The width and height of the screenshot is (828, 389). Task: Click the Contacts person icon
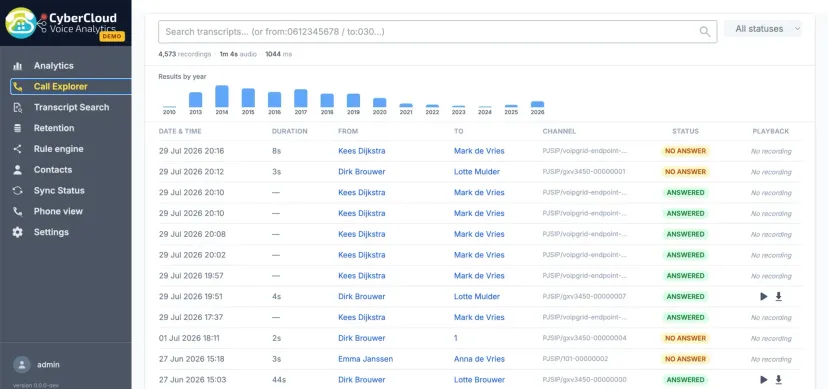click(x=17, y=170)
